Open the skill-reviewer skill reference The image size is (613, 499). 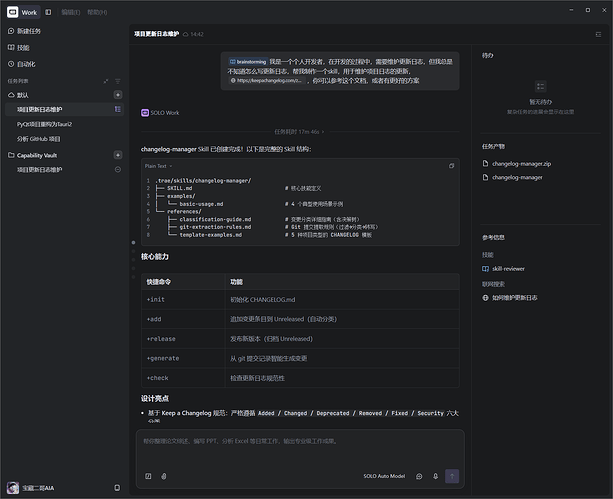508,269
